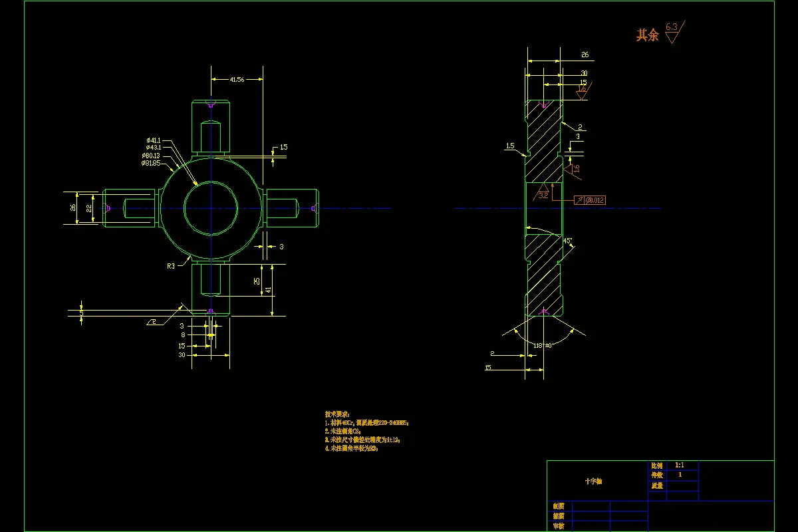798x532 pixels.
Task: Select the 未注圆角半径 R3 requirement line
Action: [x=351, y=448]
